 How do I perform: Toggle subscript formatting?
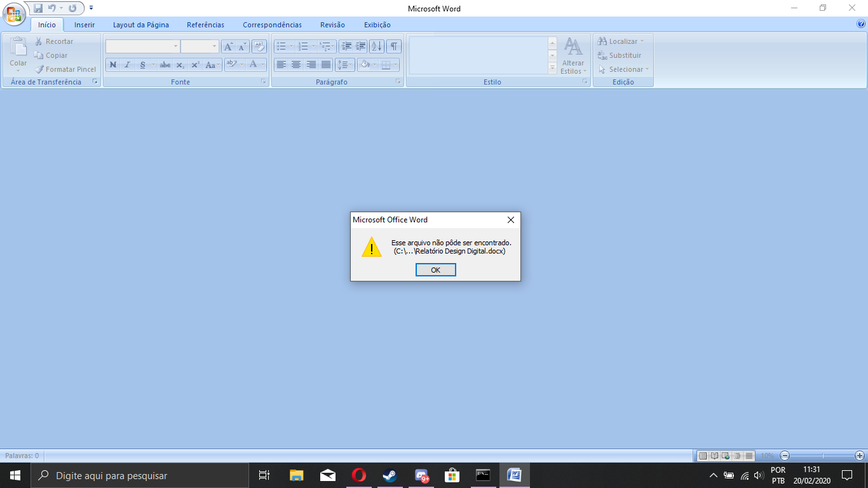[180, 64]
